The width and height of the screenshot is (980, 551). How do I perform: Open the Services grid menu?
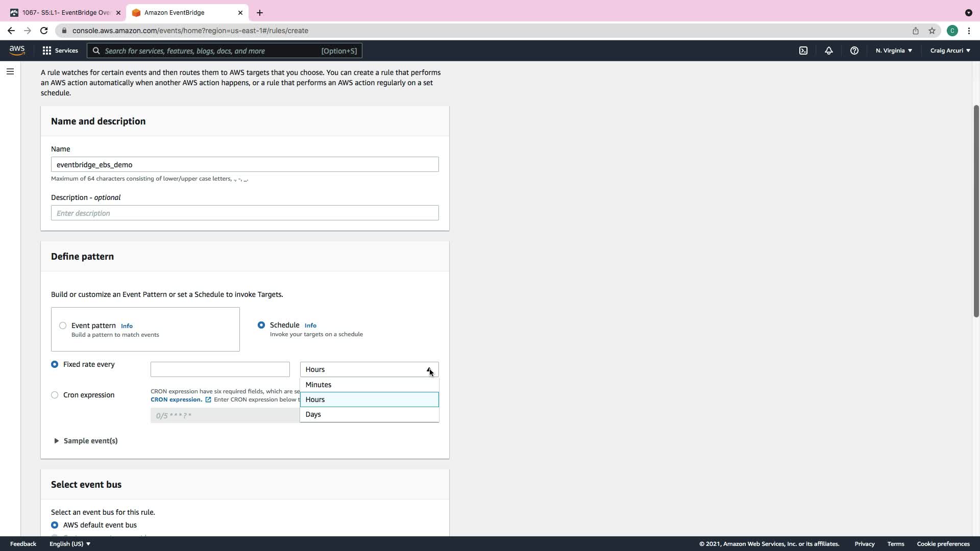pyautogui.click(x=60, y=51)
